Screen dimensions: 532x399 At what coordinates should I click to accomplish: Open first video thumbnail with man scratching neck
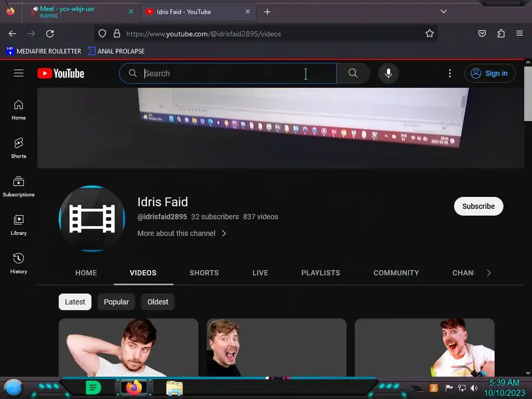point(129,348)
